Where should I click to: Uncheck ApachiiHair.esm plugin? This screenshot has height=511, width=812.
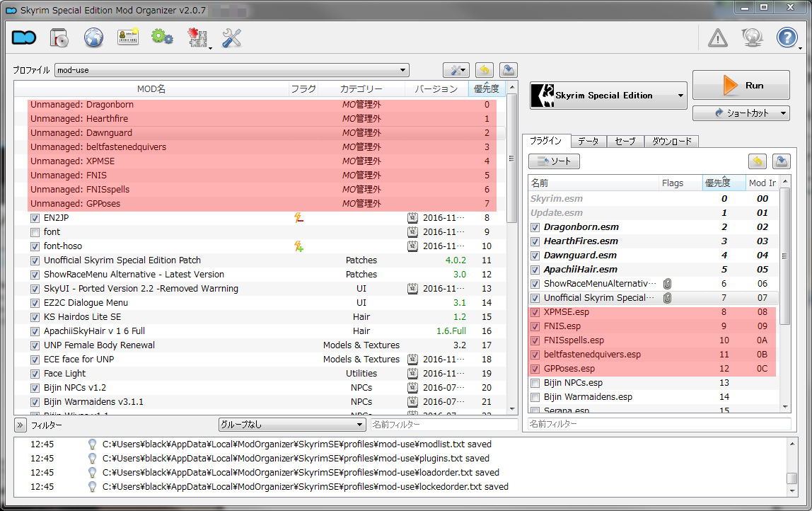(535, 270)
